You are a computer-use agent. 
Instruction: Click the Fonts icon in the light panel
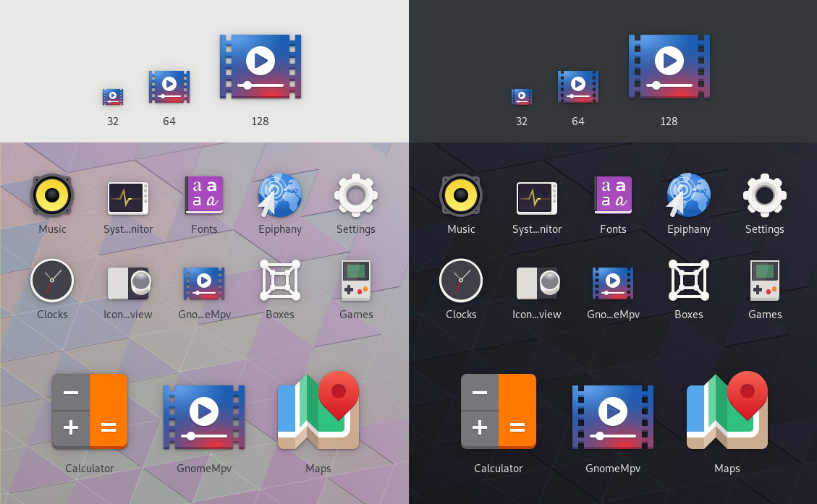point(204,195)
